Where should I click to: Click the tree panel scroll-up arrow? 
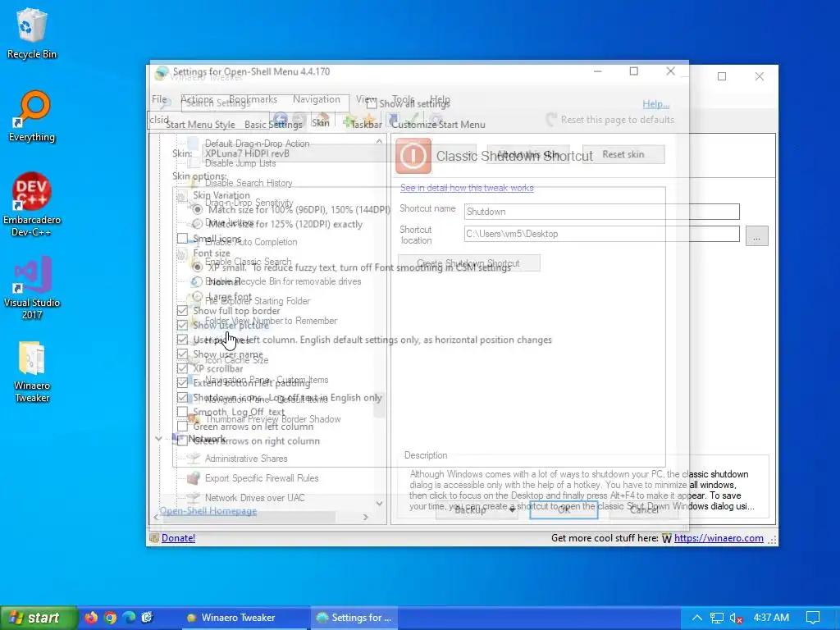[379, 142]
